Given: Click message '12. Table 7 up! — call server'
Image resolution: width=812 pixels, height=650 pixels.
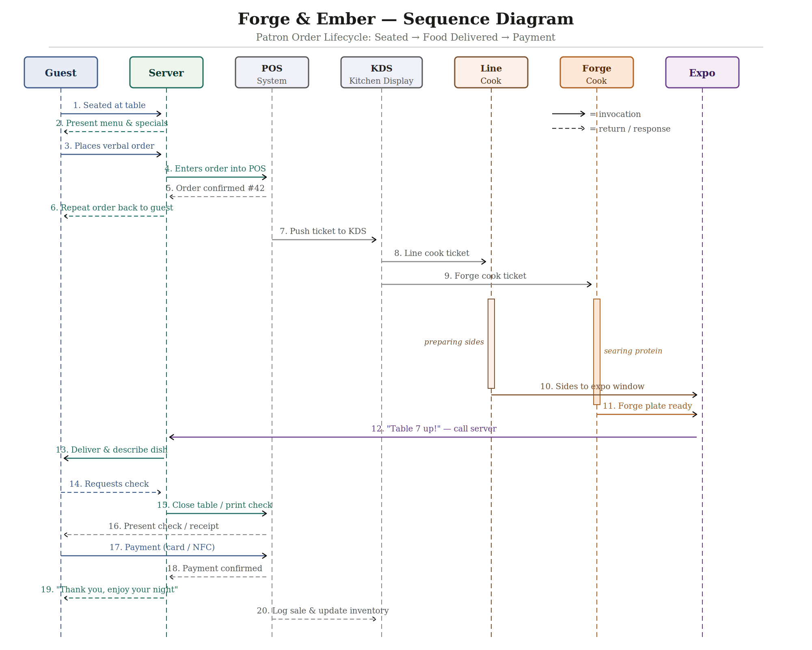Looking at the screenshot, I should (x=434, y=429).
